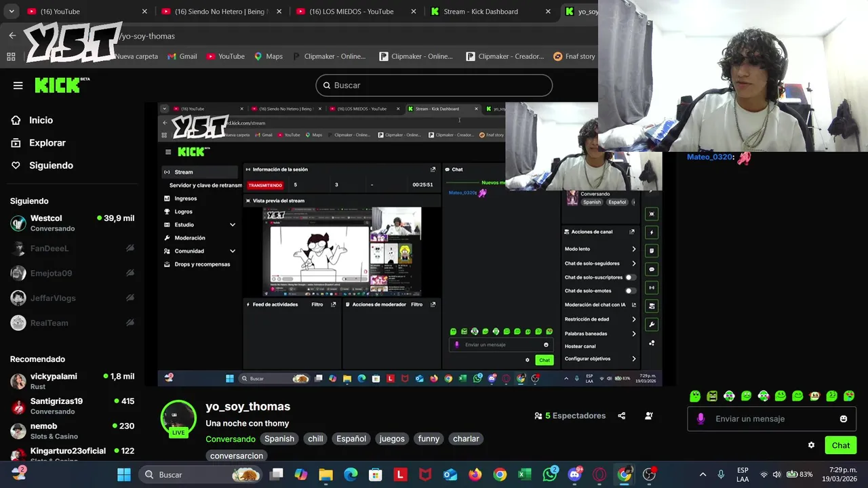Screen dimensions: 868x488
Task: Open the Chrome apps grid shortcut
Action: tap(11, 56)
